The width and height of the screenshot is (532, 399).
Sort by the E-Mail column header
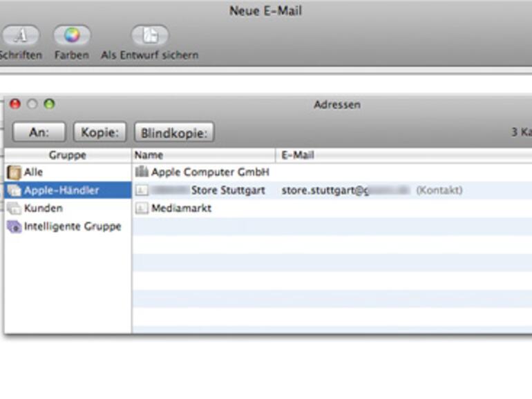click(403, 155)
